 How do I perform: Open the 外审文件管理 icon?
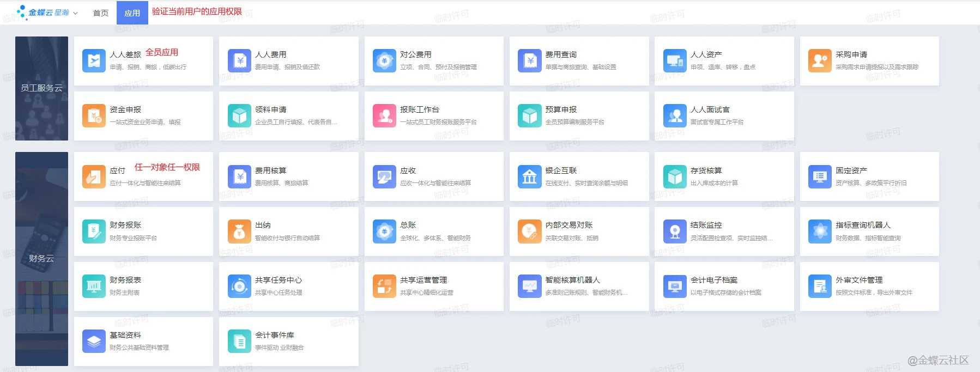point(820,286)
